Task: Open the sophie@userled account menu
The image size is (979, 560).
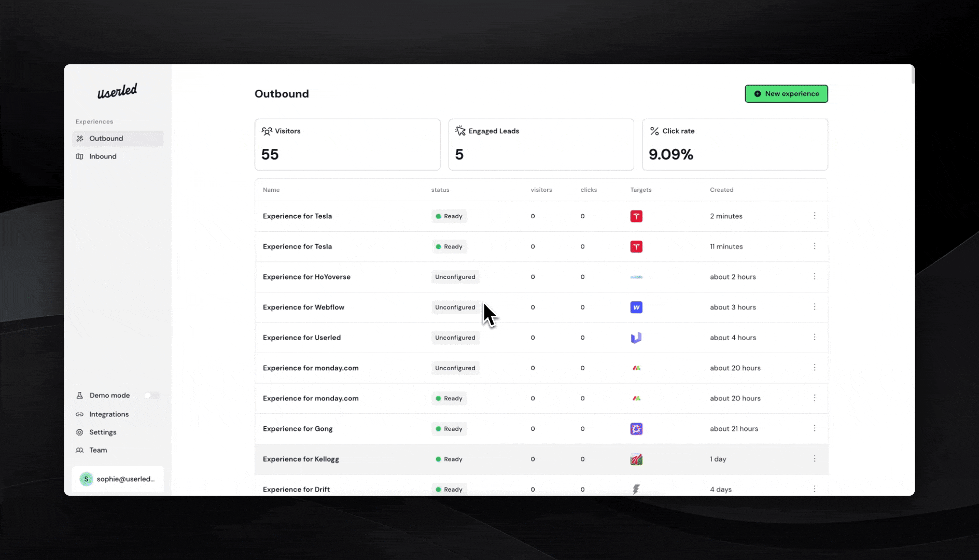Action: [x=118, y=479]
